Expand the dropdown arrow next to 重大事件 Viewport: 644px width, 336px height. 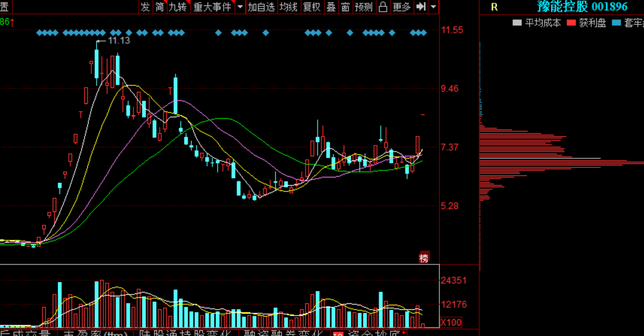(x=240, y=7)
